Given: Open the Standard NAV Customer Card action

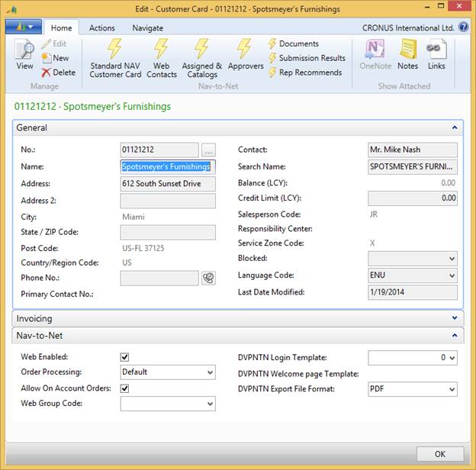Looking at the screenshot, I should pyautogui.click(x=115, y=58).
